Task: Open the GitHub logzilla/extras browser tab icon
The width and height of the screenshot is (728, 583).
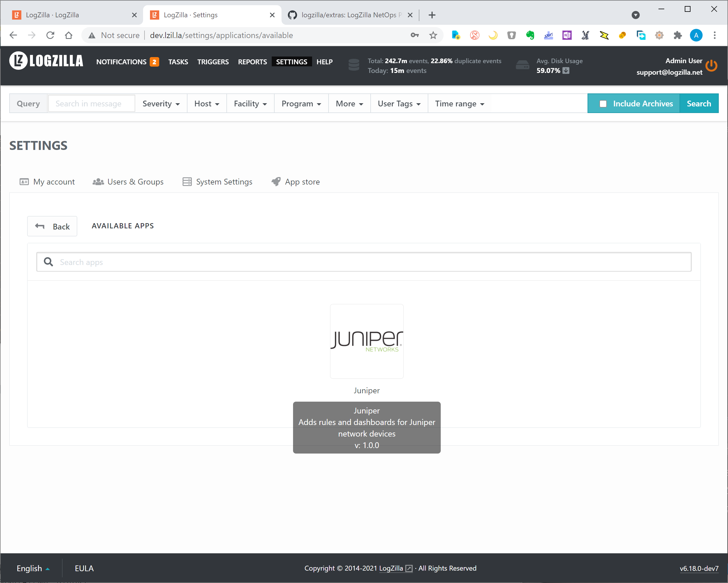Action: [x=292, y=15]
